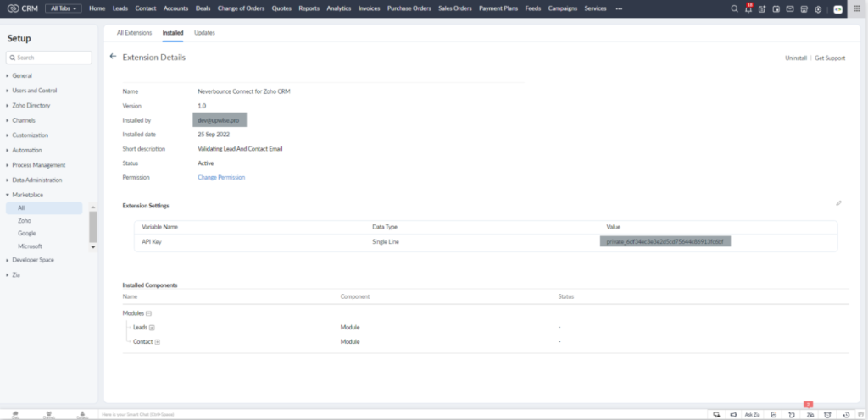
Task: Open Channels icon in bottom bar
Action: (48, 414)
